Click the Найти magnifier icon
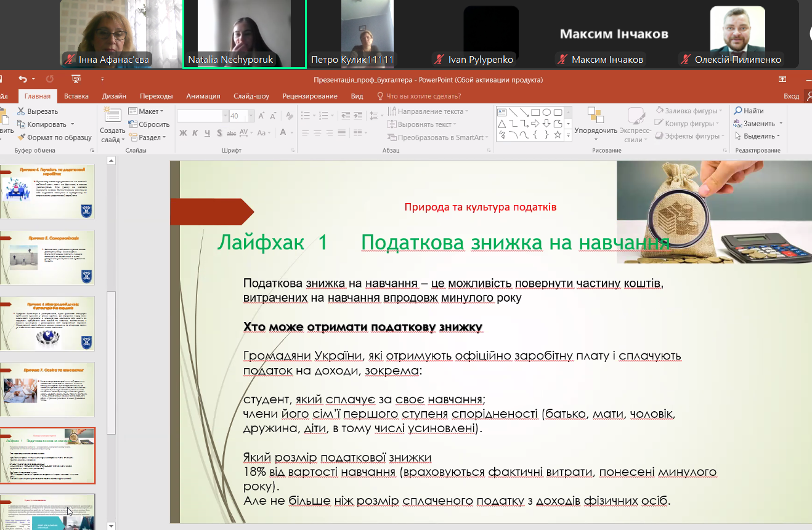The image size is (812, 530). pyautogui.click(x=738, y=111)
